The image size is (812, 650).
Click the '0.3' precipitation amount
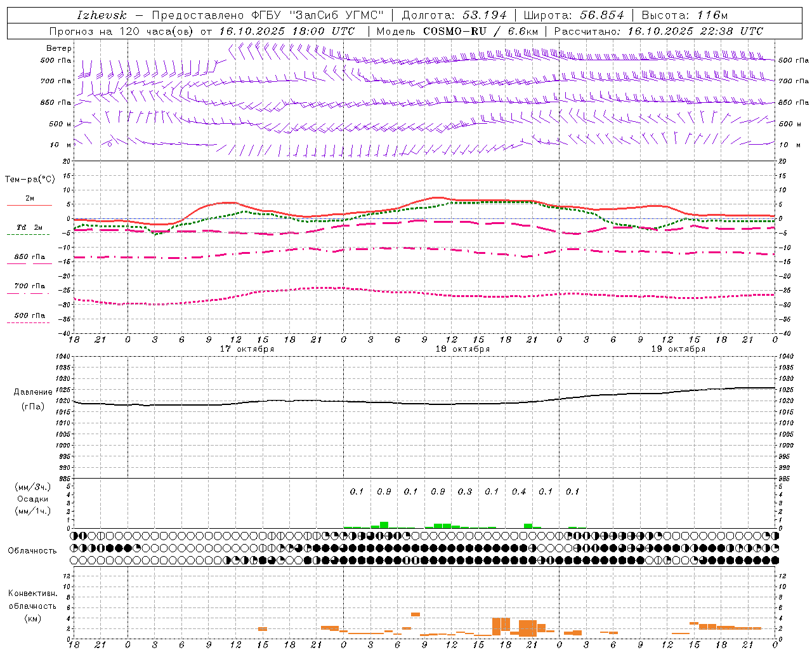[x=465, y=492]
